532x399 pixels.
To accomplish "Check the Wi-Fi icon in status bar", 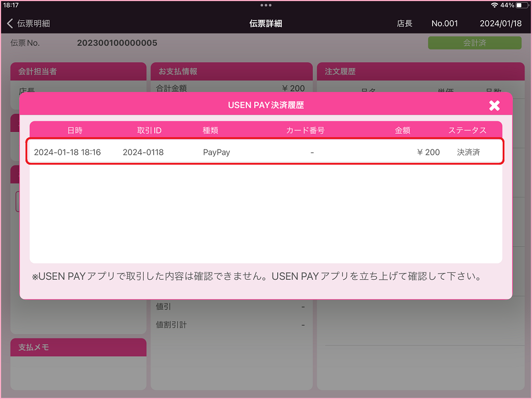I will (x=494, y=5).
